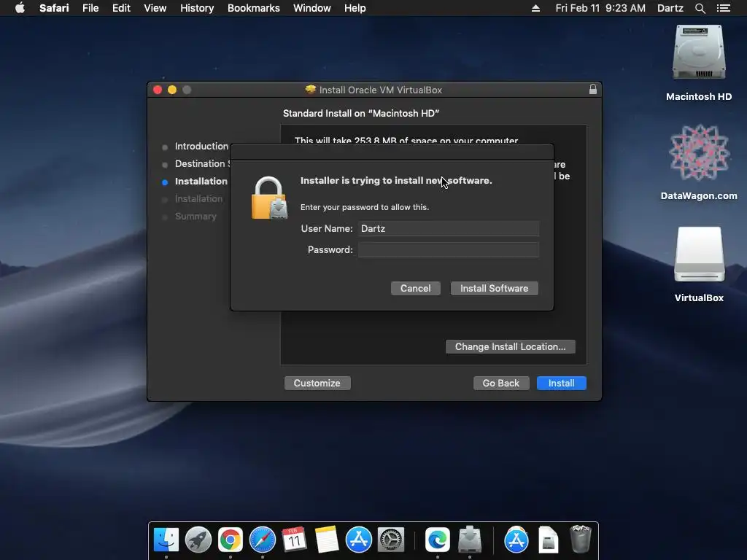Close the installer window with red button
Viewport: 747px width, 560px height.
tap(158, 90)
